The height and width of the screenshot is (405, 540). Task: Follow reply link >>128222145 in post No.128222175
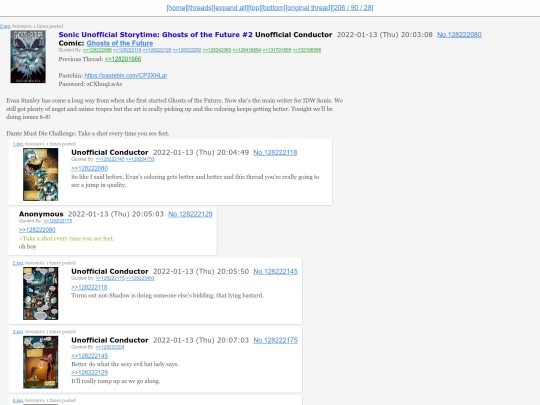90,356
